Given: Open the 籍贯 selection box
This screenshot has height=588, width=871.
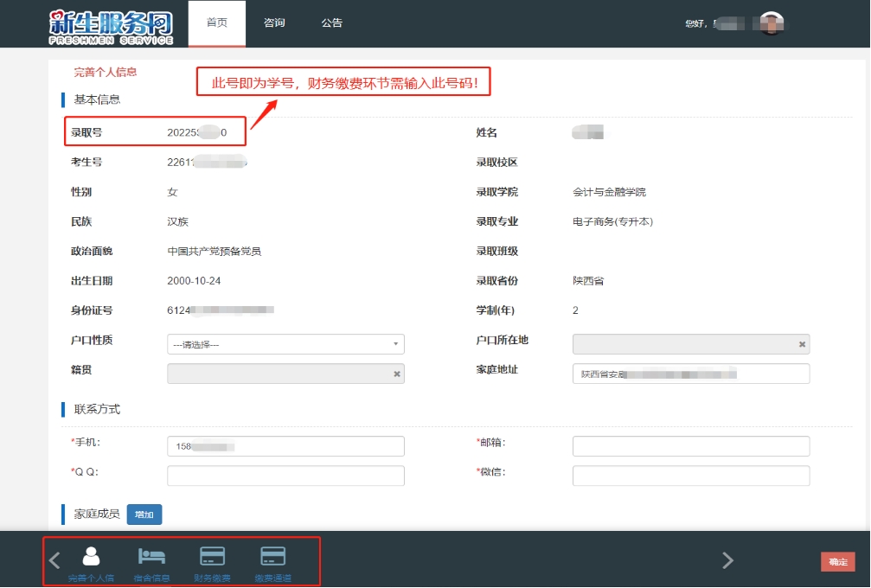Looking at the screenshot, I should (x=277, y=374).
